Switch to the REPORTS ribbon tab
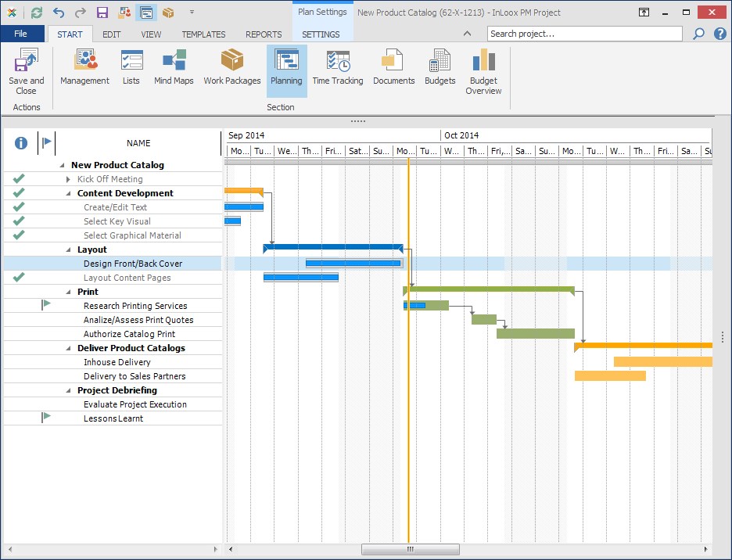This screenshot has width=732, height=560. (264, 34)
